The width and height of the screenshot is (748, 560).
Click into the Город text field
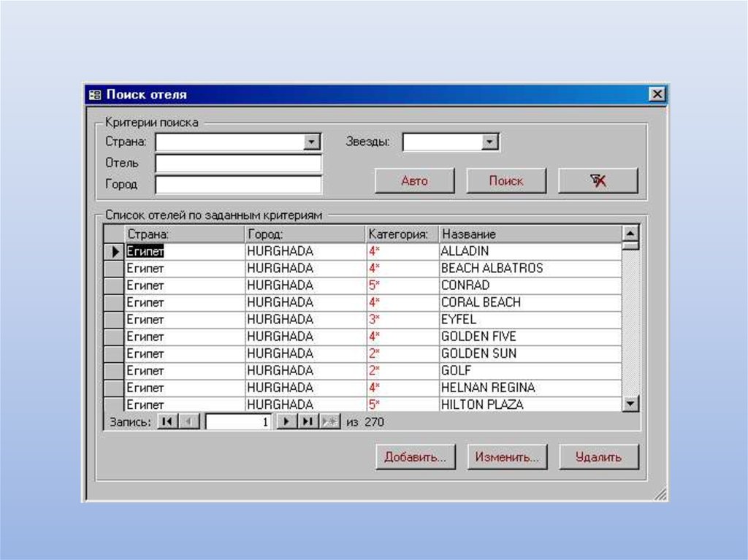click(x=238, y=185)
